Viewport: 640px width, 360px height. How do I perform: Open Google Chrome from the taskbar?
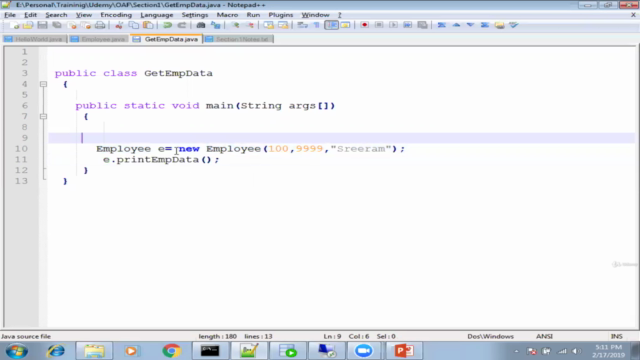[171, 351]
